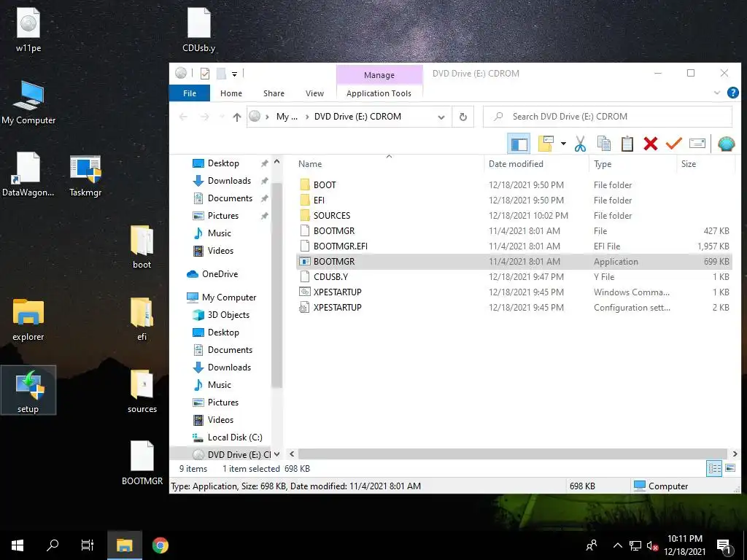Screen dimensions: 747x560
Task: Open the notification center icon
Action: (x=724, y=546)
